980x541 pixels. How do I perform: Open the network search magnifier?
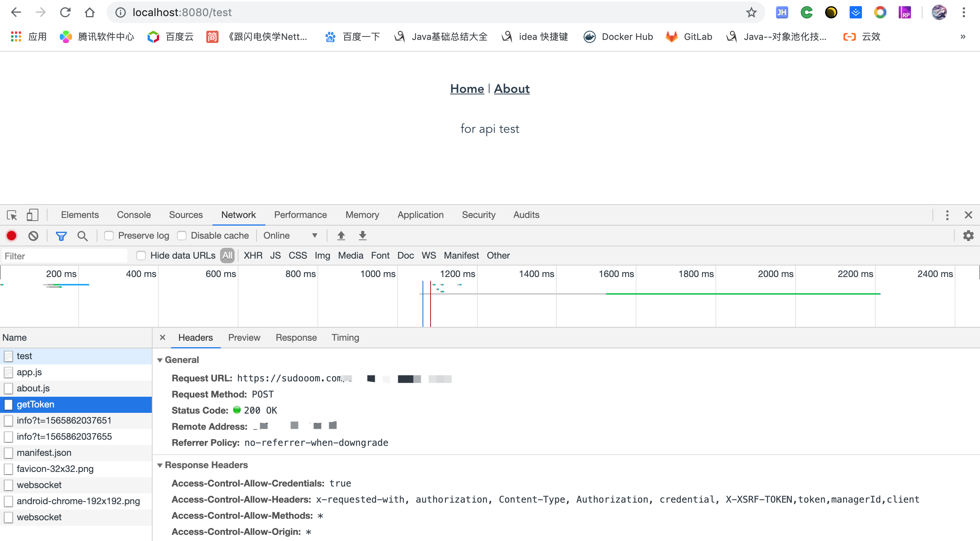click(82, 236)
